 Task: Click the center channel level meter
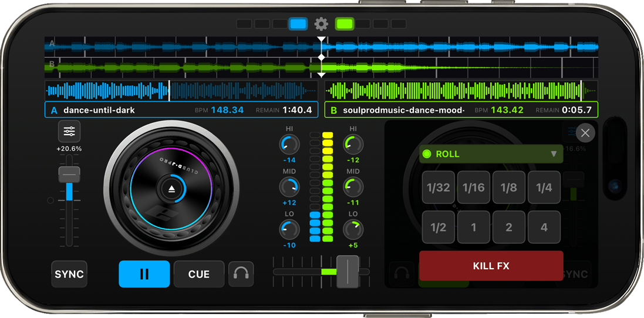321,187
